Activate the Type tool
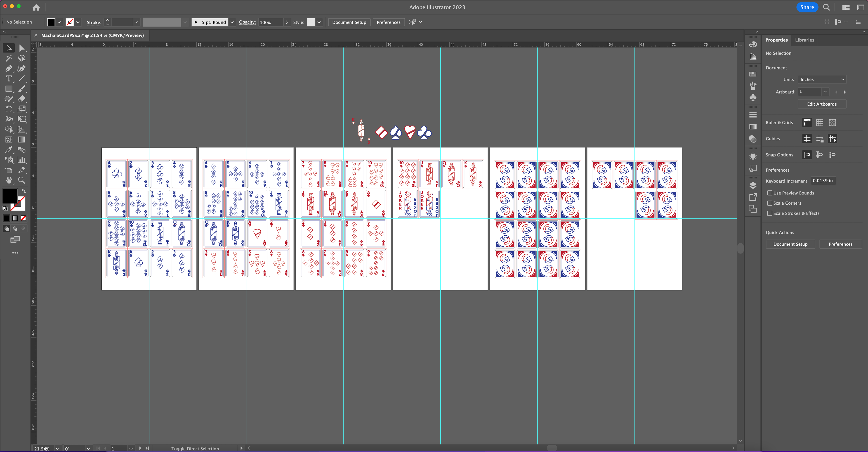868x452 pixels. point(9,78)
